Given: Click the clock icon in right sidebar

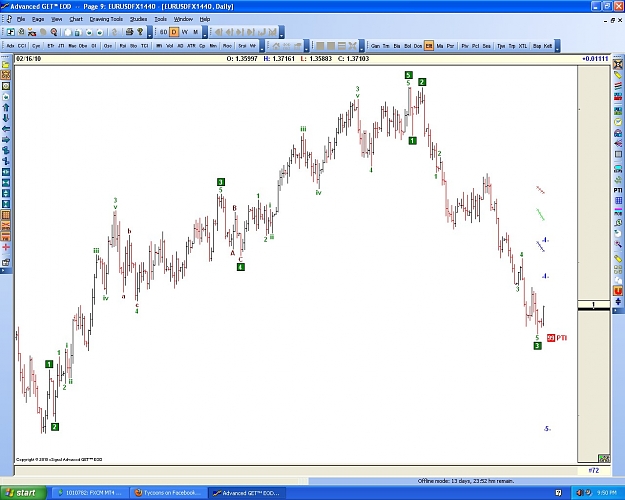Looking at the screenshot, I should click(x=618, y=122).
